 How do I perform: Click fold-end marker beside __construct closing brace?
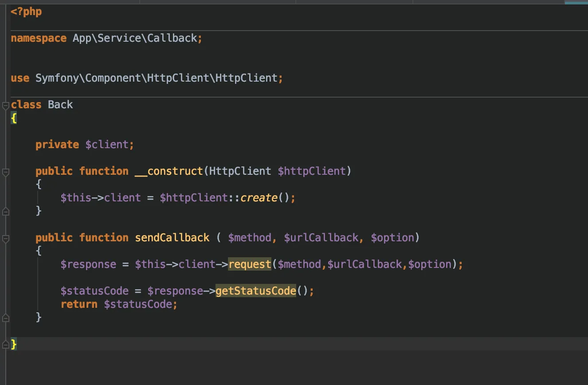pos(5,211)
